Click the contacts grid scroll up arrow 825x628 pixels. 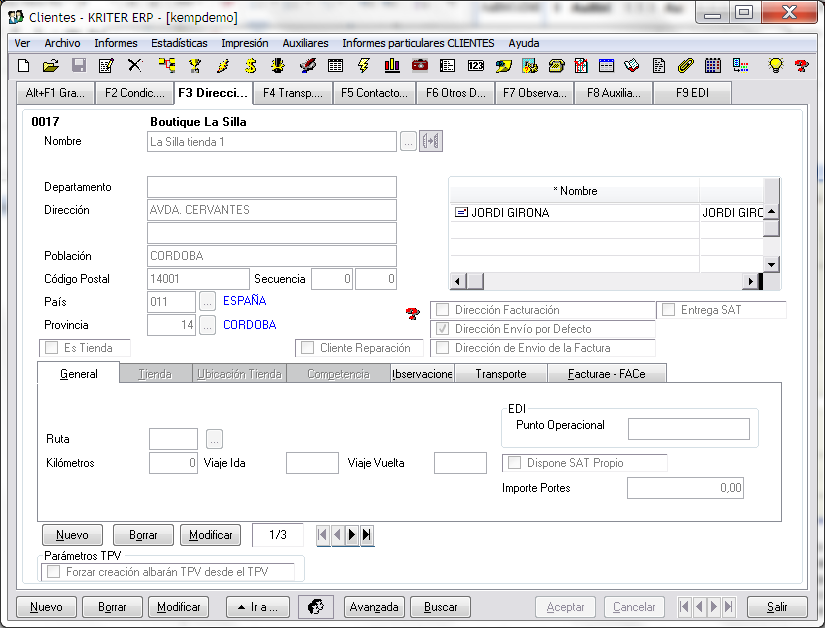pyautogui.click(x=771, y=211)
